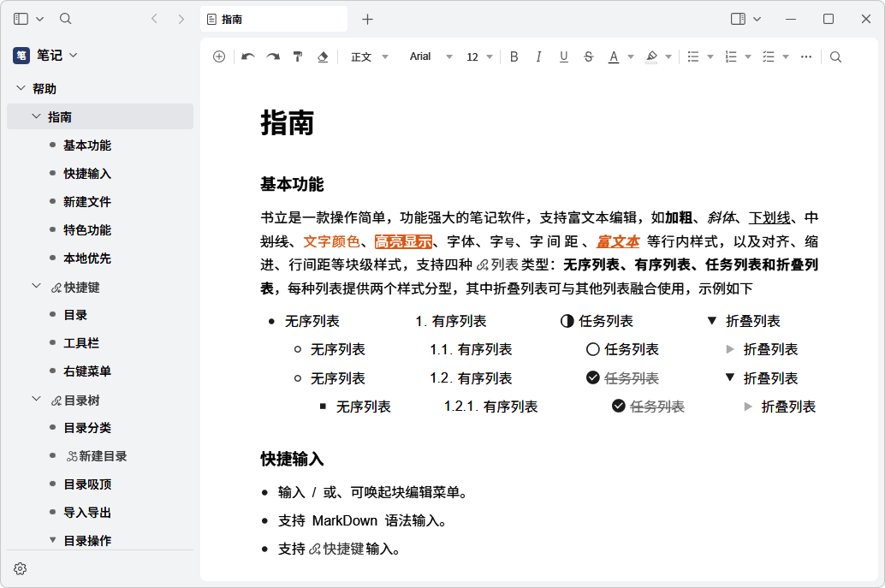Open the 正文 paragraph style dropdown
The image size is (885, 588).
tap(370, 57)
